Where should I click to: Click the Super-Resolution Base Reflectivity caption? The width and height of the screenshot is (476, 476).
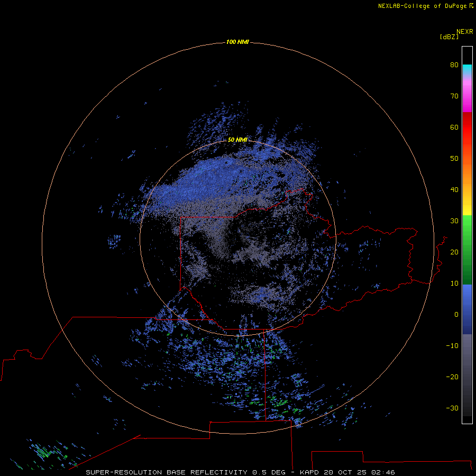tap(240, 472)
